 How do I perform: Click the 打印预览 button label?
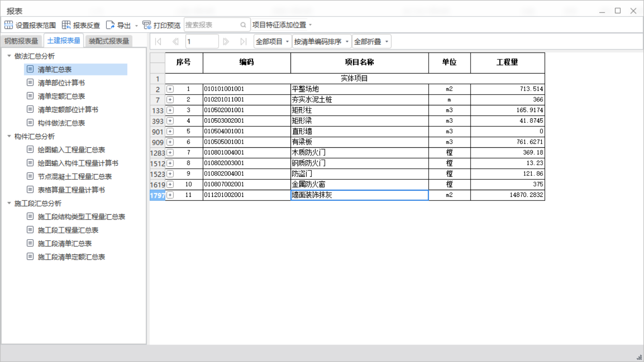point(167,25)
